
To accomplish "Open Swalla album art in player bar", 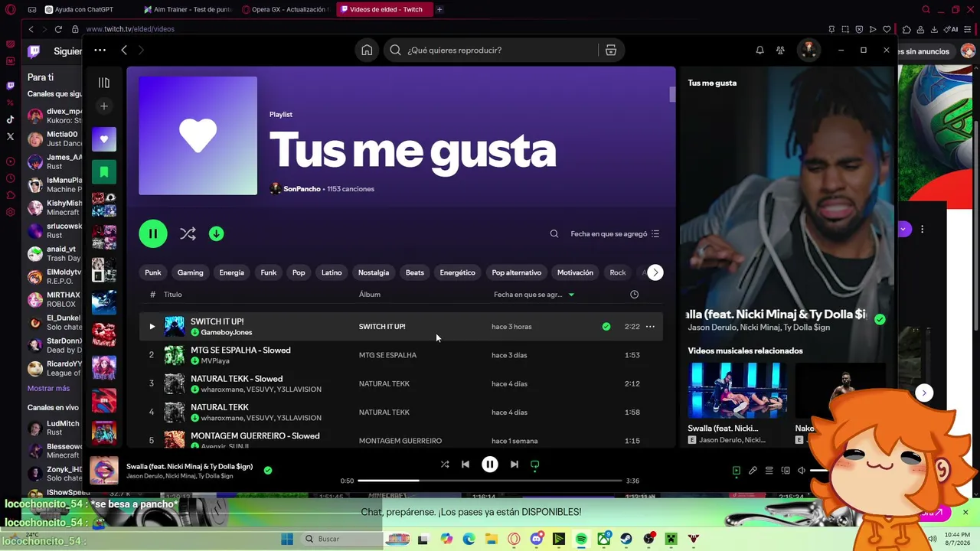I will point(104,471).
